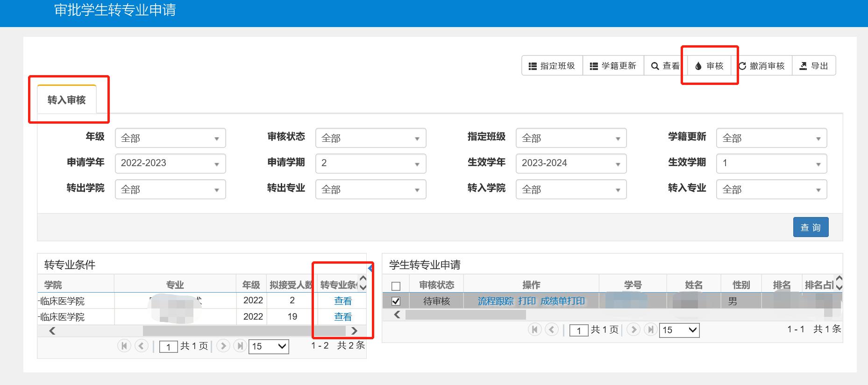This screenshot has width=868, height=385.
Task: Click the 指定班级 list icon button
Action: 552,66
